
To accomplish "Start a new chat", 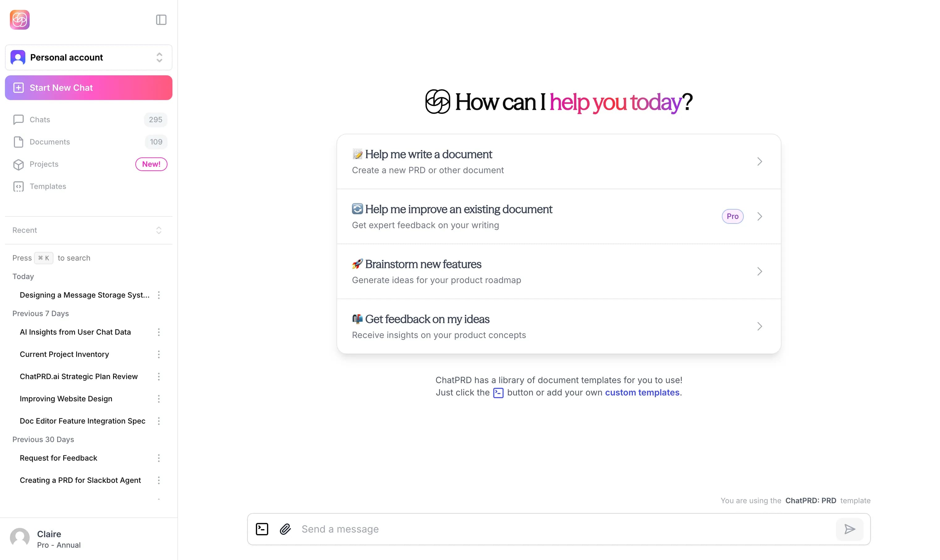I will click(88, 88).
